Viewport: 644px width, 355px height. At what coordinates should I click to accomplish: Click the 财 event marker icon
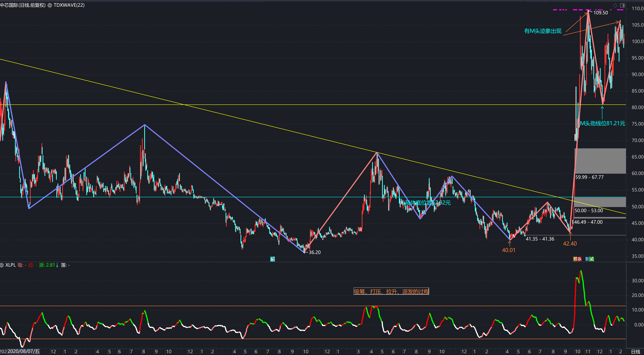tap(587, 259)
